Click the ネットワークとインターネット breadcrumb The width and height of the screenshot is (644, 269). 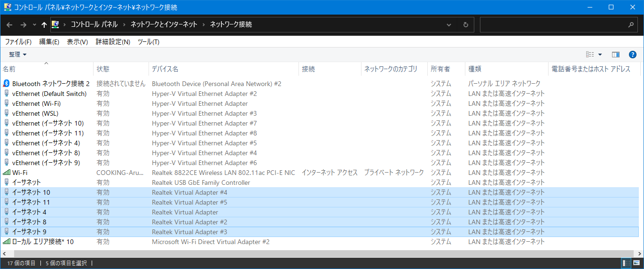[x=164, y=24]
